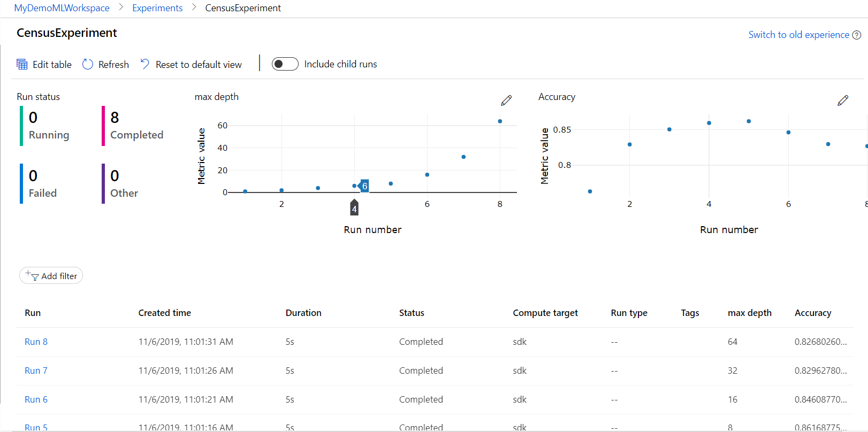This screenshot has width=868, height=432.
Task: Click the accuracy value 0.82962780...
Action: click(x=820, y=371)
